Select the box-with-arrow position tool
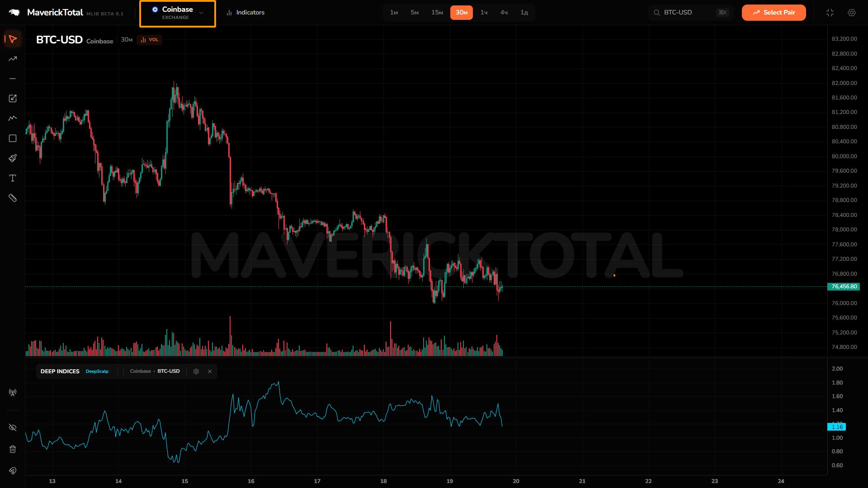 point(13,99)
